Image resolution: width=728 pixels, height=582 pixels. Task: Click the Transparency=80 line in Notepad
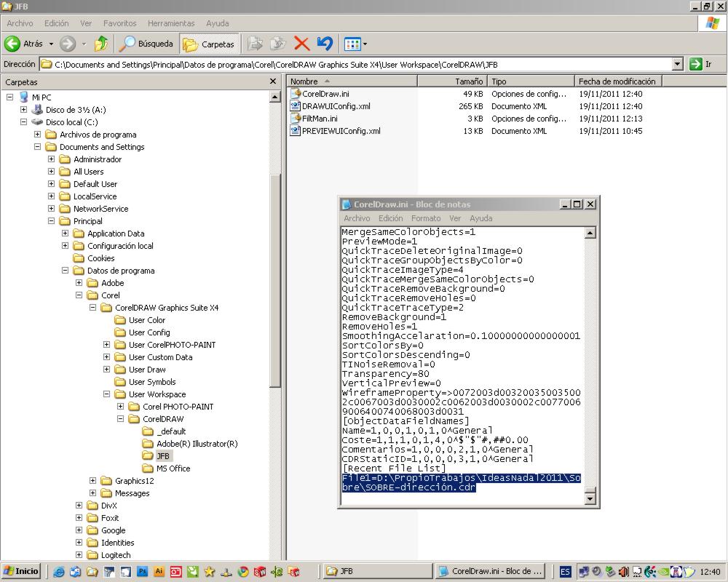(x=385, y=374)
